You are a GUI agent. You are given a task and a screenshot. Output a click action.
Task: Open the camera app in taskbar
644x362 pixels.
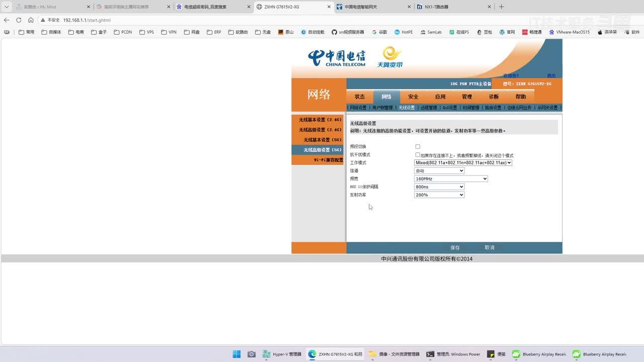point(252,354)
